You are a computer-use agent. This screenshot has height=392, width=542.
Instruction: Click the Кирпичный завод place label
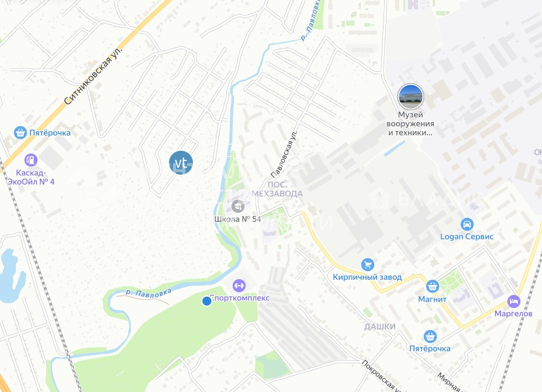(x=367, y=277)
